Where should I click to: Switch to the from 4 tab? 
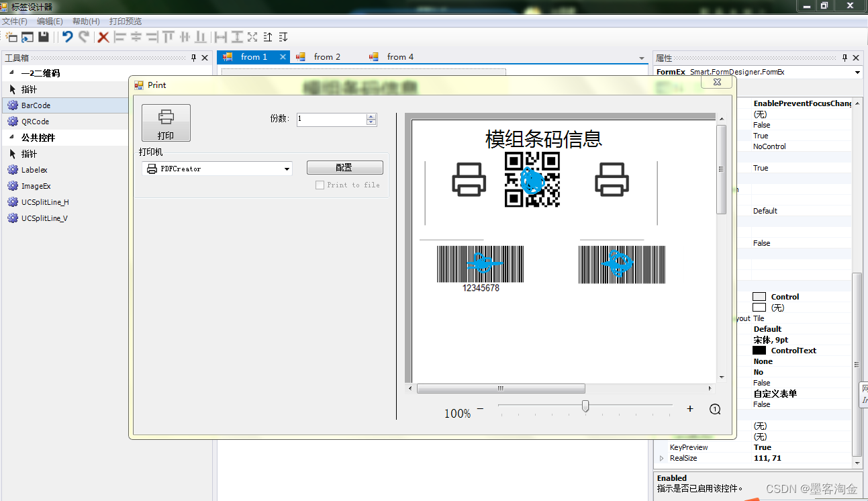tap(400, 57)
